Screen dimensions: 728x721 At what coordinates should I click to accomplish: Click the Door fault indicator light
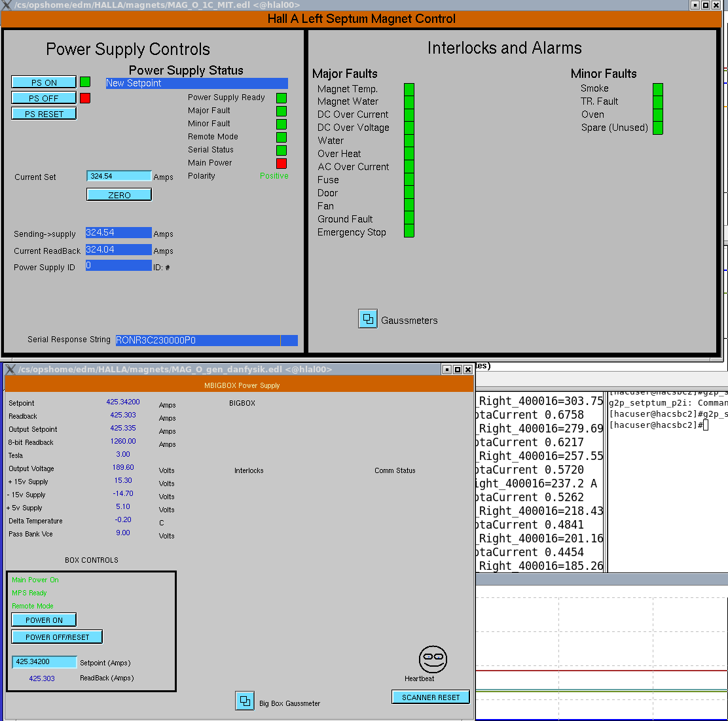point(409,192)
